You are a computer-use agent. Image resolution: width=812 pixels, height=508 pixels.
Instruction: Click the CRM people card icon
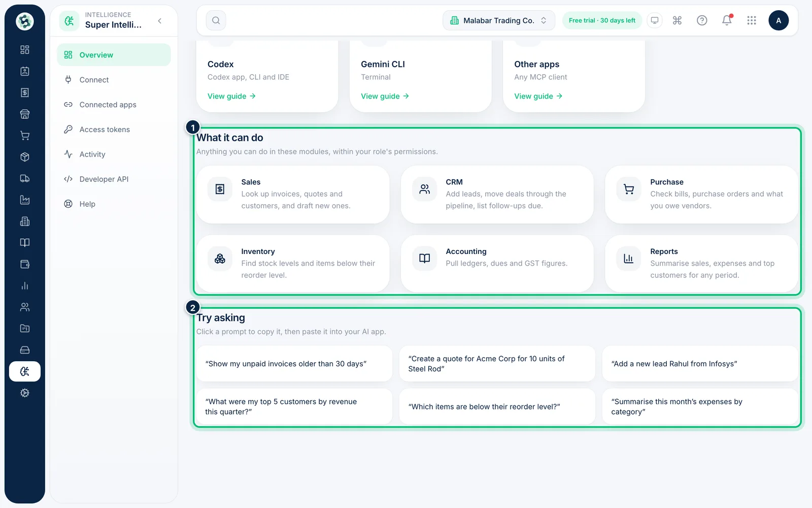pos(425,189)
